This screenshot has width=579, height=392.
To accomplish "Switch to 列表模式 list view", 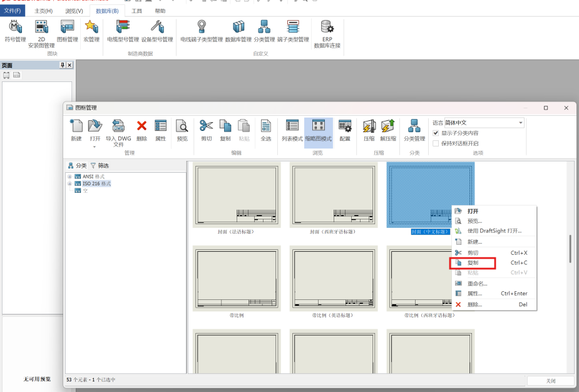I will pyautogui.click(x=292, y=130).
